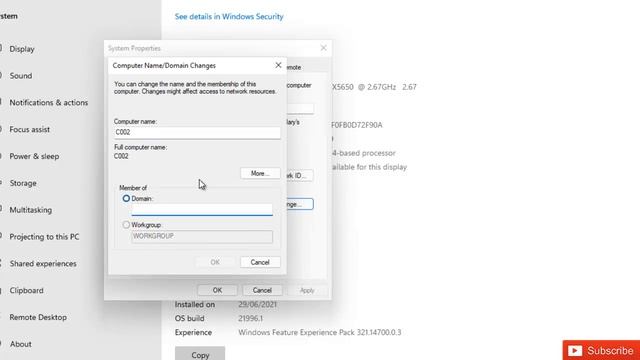This screenshot has height=360, width=640.
Task: Cancel the Computer Name/Domain Changes dialog
Action: (x=260, y=262)
